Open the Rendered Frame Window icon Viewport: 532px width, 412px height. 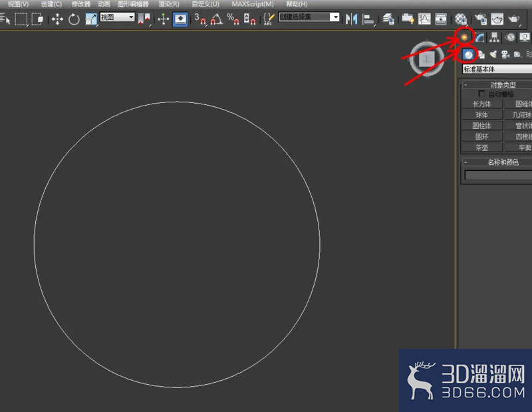coord(497,19)
